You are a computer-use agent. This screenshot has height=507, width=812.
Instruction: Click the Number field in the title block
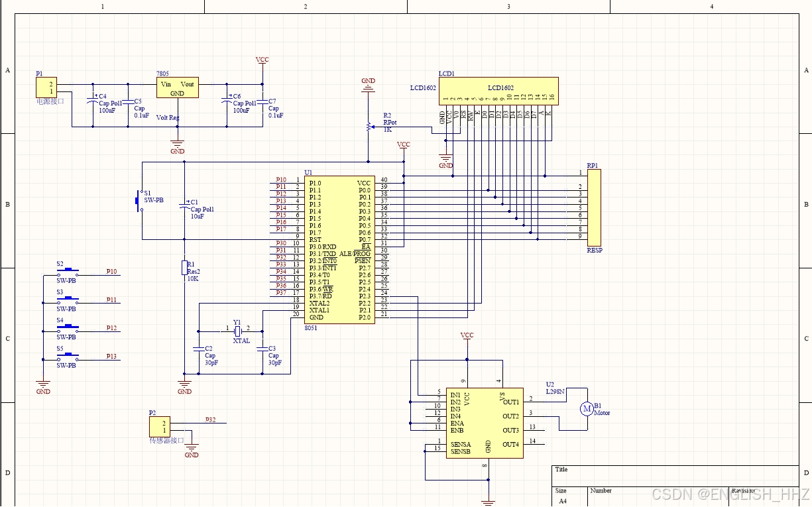(x=660, y=496)
